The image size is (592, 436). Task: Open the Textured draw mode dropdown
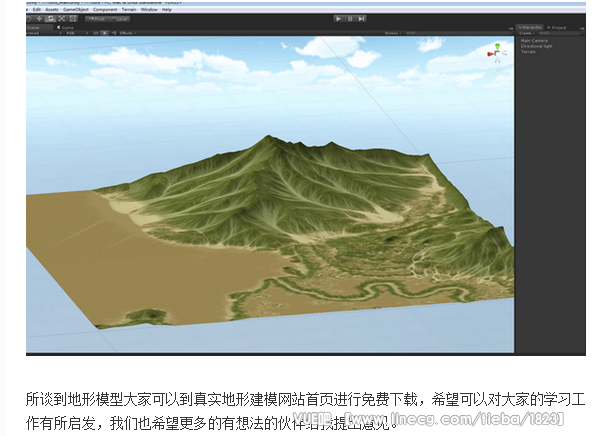tap(44, 33)
